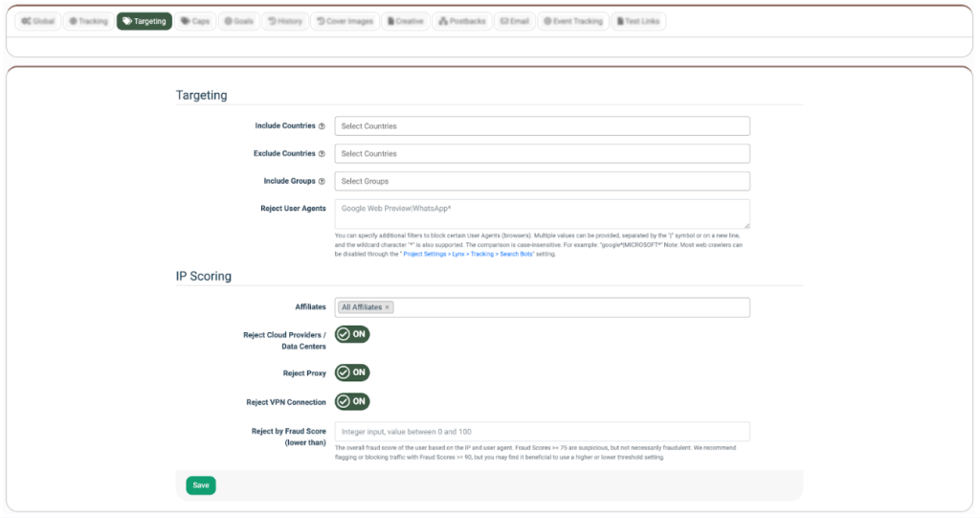980x518 pixels.
Task: Follow the Project Settings Search Bots link
Action: pyautogui.click(x=468, y=255)
